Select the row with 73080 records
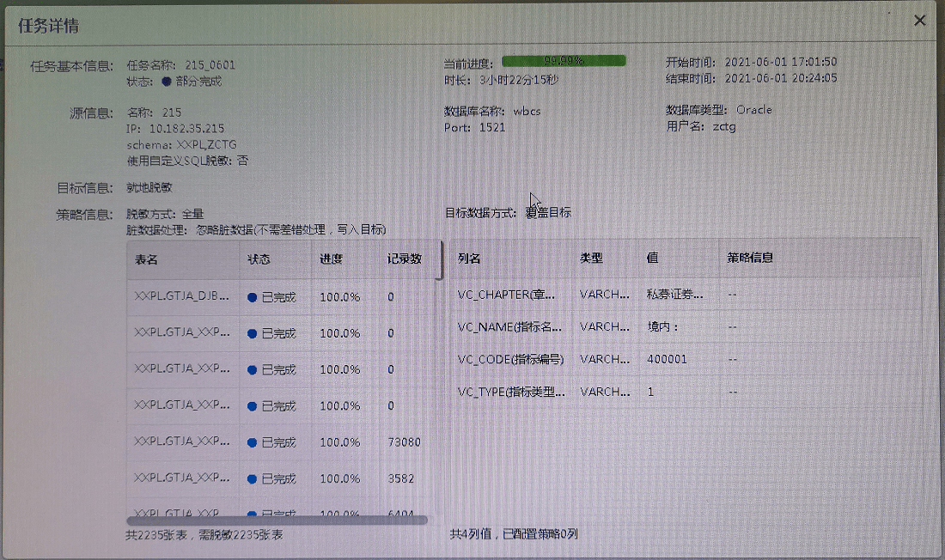The height and width of the screenshot is (560, 945). [281, 441]
